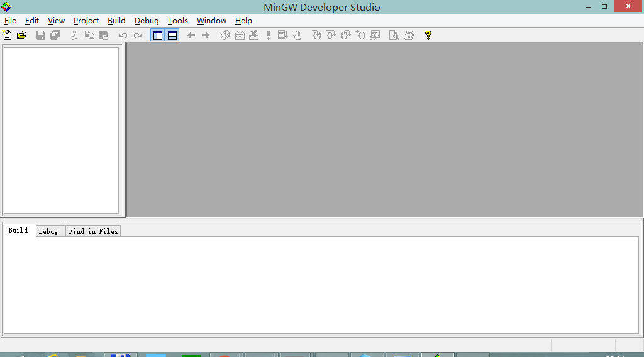Image resolution: width=644 pixels, height=357 pixels.
Task: Click the Execute exclamation mark icon
Action: point(269,35)
